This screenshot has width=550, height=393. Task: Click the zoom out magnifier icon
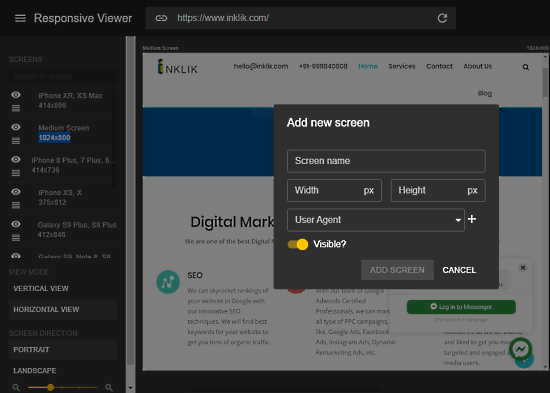pos(16,387)
